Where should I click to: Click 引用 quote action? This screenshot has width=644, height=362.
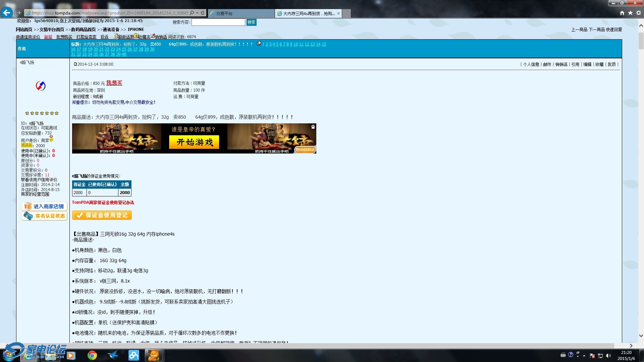pos(575,64)
